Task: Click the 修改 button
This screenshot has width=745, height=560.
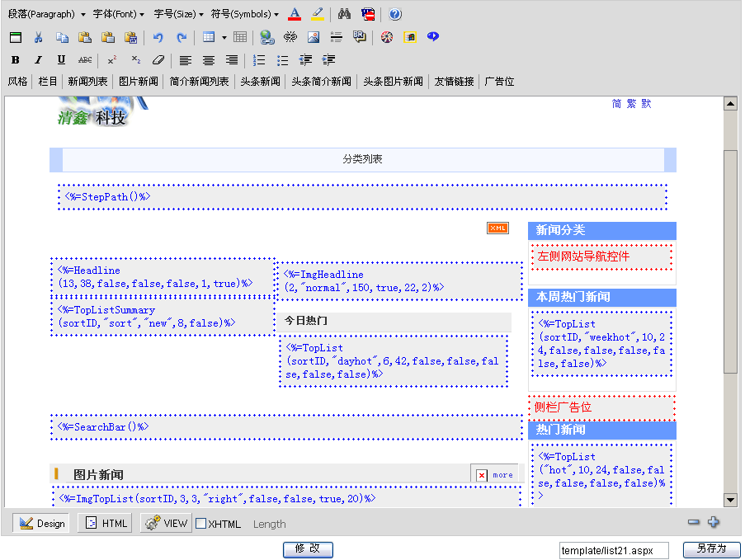Action: [x=308, y=549]
